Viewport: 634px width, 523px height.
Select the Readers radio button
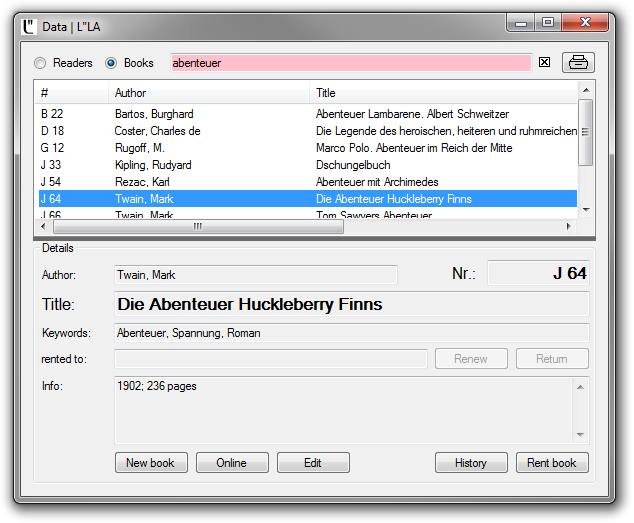pos(40,63)
